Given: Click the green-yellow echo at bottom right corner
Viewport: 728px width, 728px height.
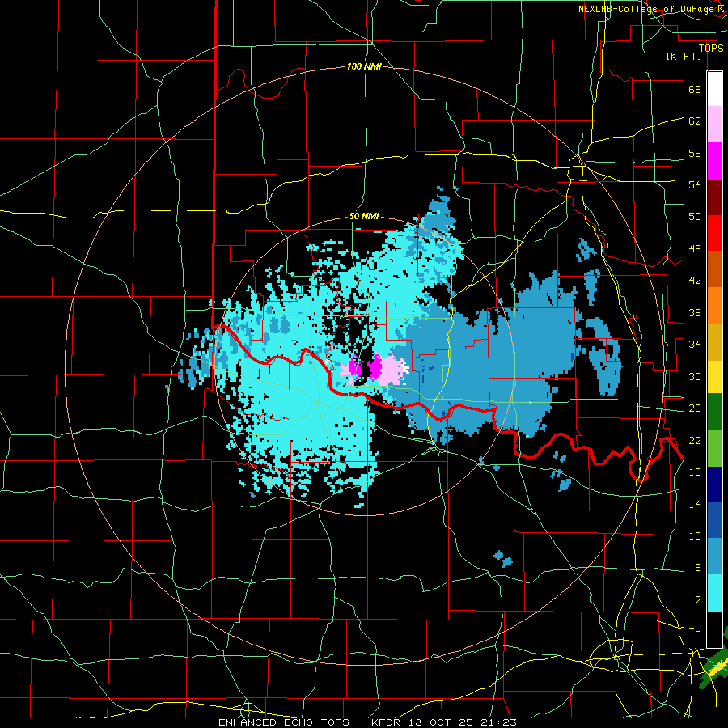Looking at the screenshot, I should [716, 669].
